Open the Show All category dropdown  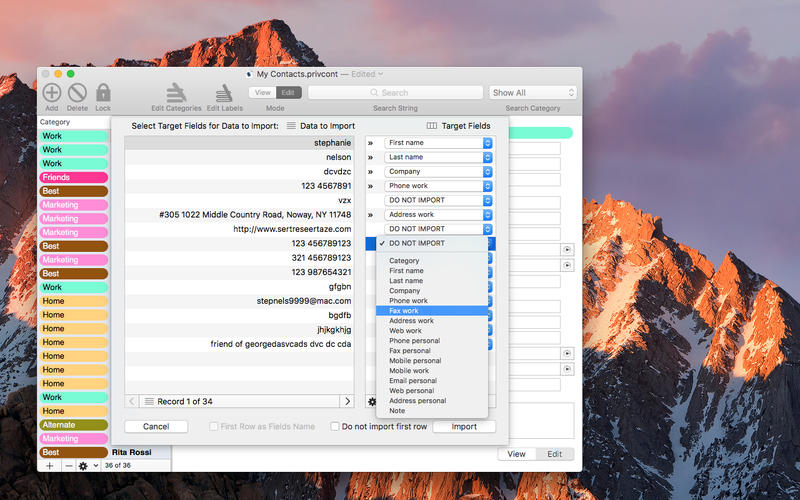click(532, 93)
